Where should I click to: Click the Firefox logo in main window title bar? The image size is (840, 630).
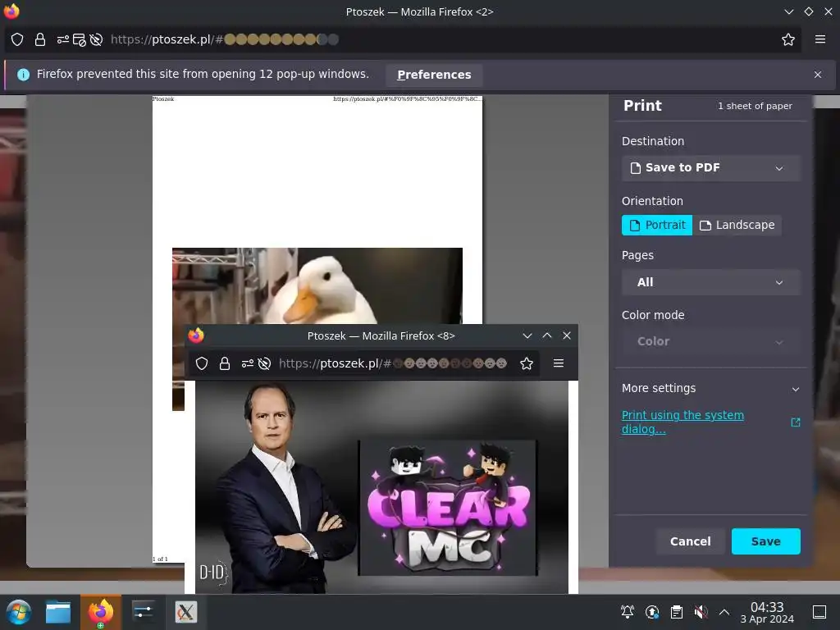click(x=11, y=11)
